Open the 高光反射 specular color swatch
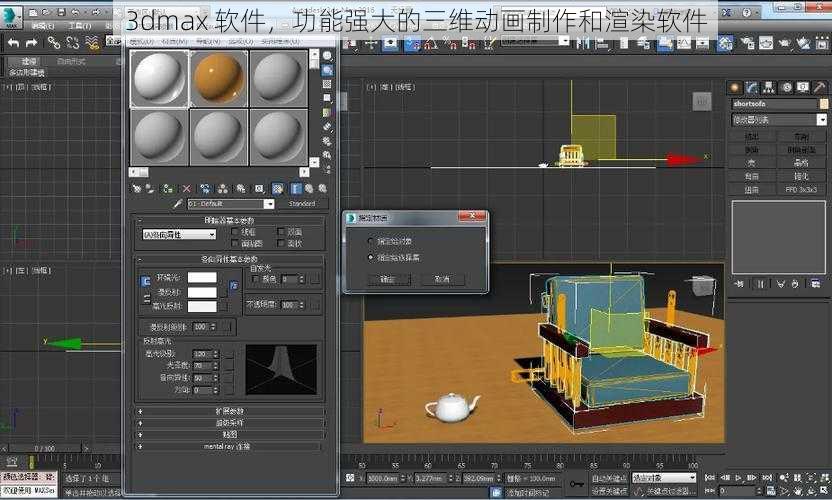This screenshot has height=500, width=832. click(202, 306)
